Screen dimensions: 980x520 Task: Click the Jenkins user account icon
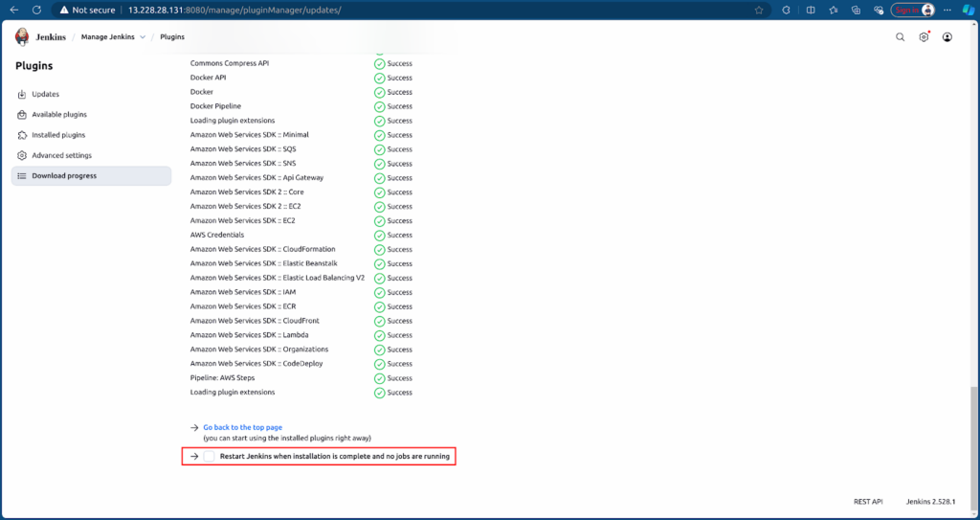[x=947, y=37]
